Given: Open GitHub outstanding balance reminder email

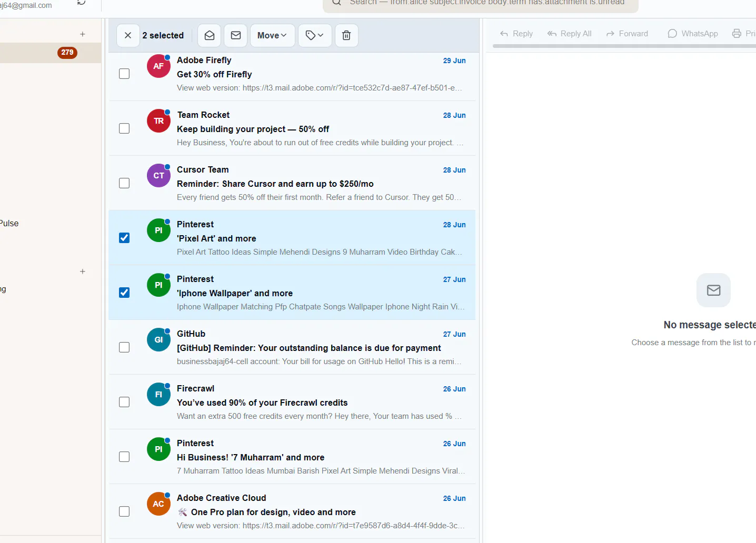Looking at the screenshot, I should point(292,347).
